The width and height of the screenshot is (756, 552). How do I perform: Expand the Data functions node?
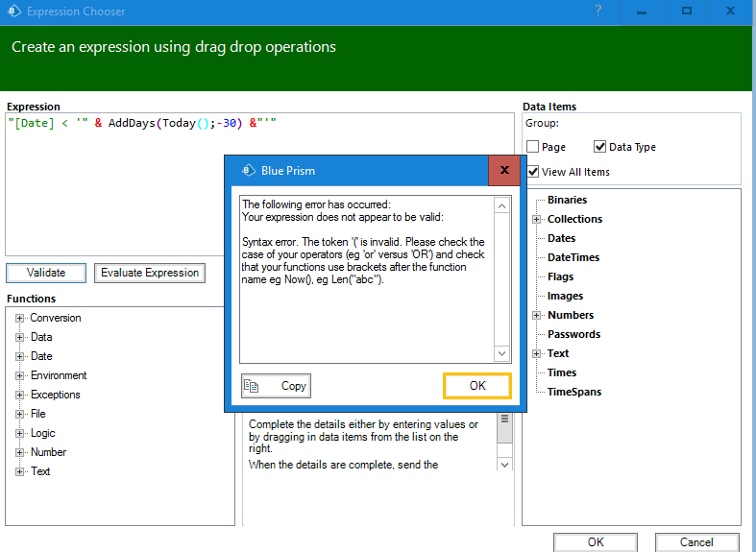pyautogui.click(x=19, y=337)
